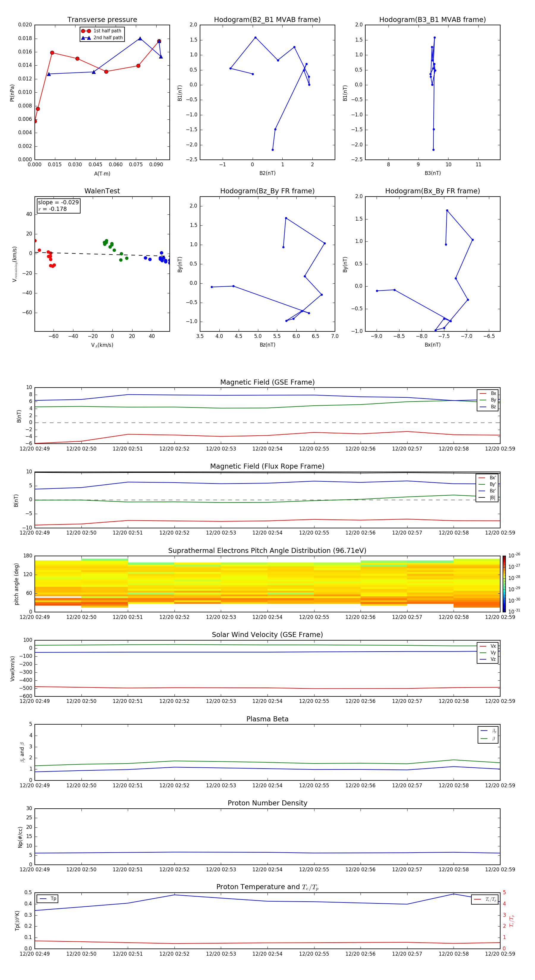
Task: Click the "Transverse pressure" plot title
Action: pyautogui.click(x=102, y=20)
